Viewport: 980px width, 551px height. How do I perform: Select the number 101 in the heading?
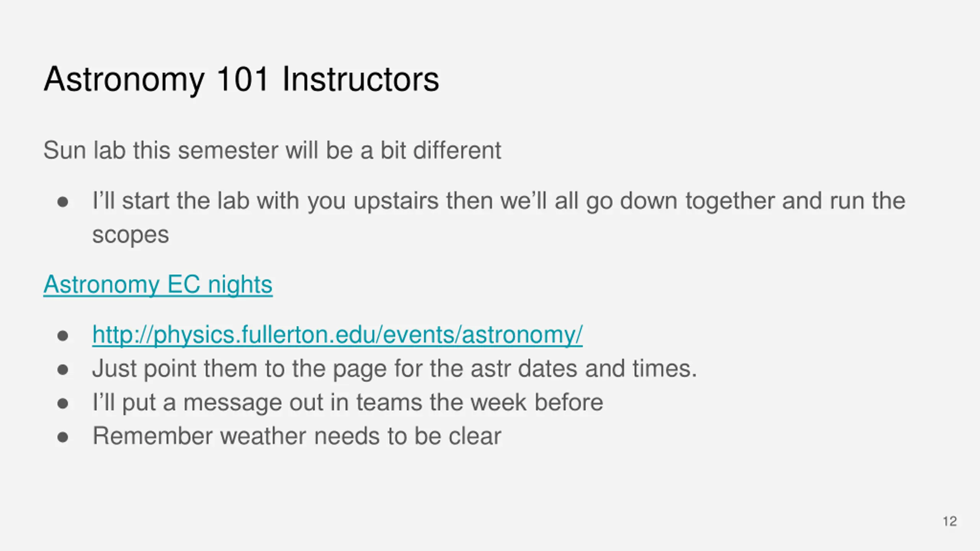(242, 79)
